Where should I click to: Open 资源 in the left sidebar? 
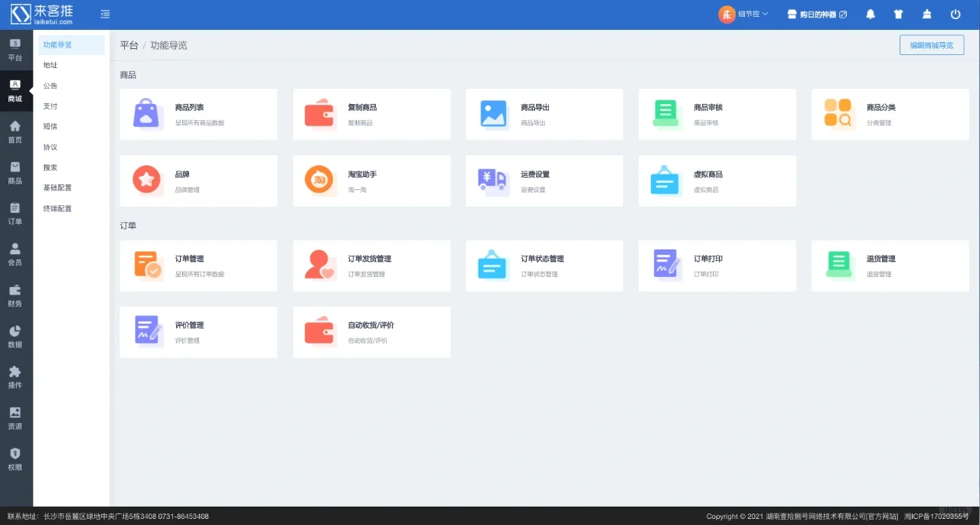pyautogui.click(x=15, y=419)
